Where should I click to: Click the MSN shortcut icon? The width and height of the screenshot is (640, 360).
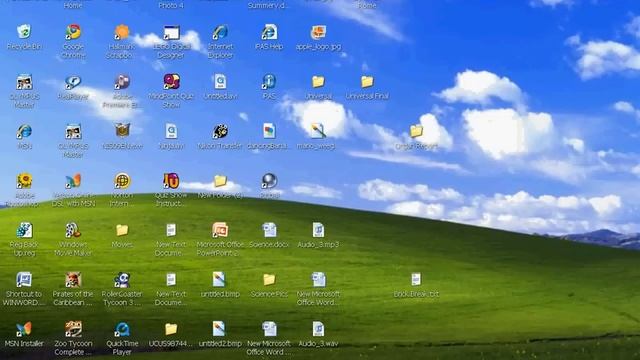(x=24, y=131)
